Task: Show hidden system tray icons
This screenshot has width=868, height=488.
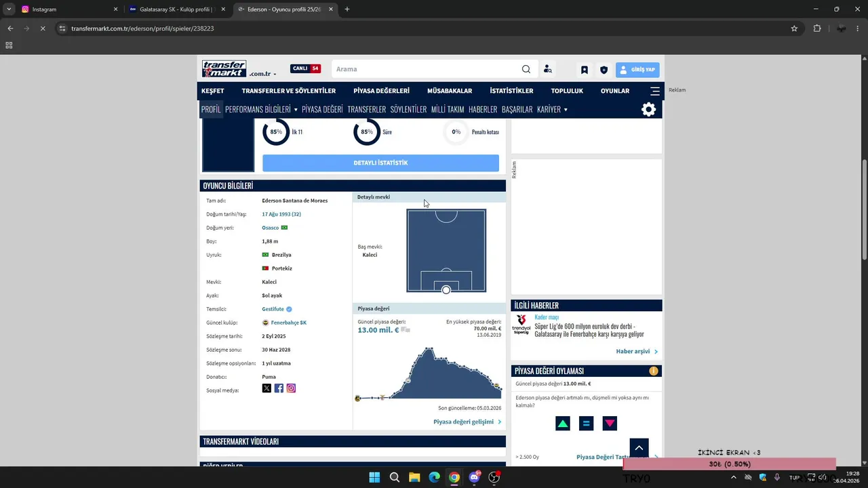Action: (734, 477)
